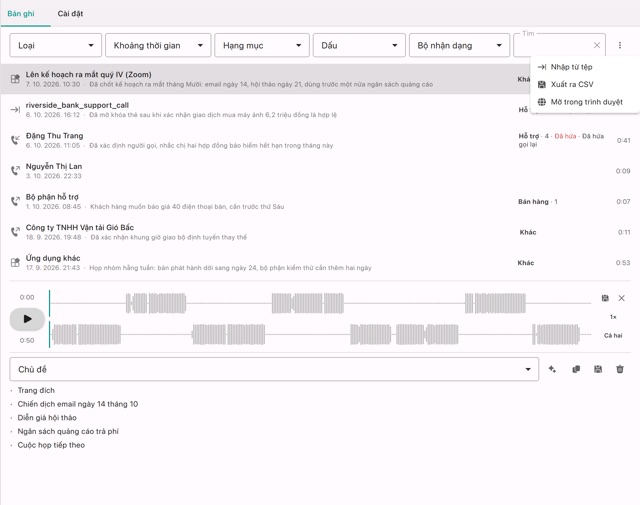
Task: Seek in the lower waveform track
Action: (x=320, y=334)
